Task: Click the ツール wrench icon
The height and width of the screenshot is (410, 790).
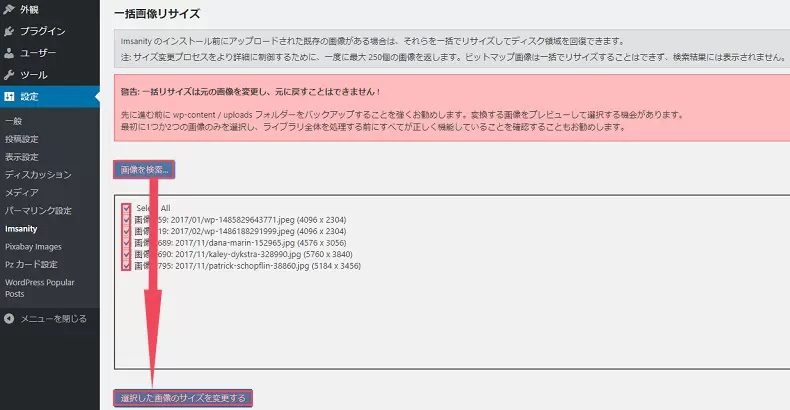Action: pos(10,75)
